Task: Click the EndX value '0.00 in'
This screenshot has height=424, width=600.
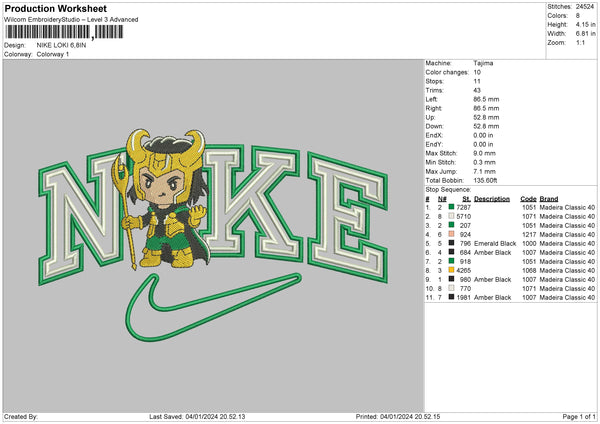Action: coord(483,135)
